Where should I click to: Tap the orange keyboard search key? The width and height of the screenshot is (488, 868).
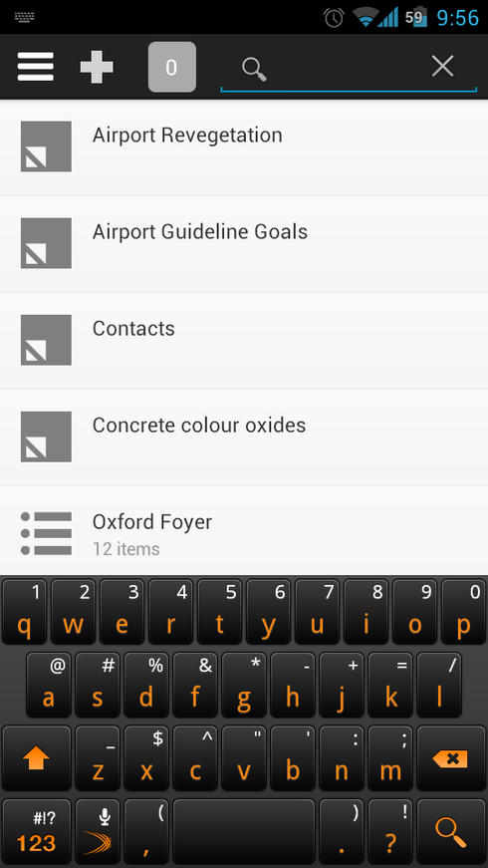point(451,831)
